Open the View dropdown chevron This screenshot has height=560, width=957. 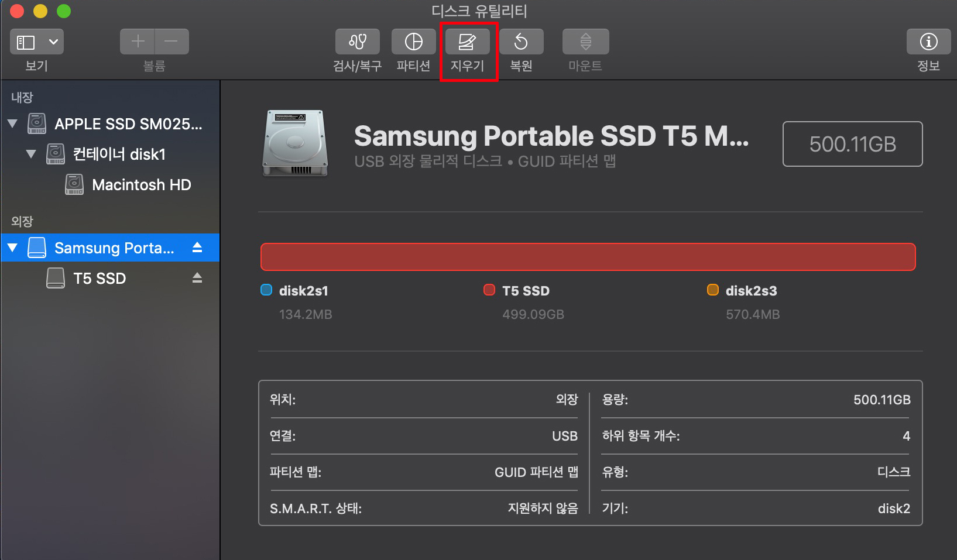pos(53,42)
